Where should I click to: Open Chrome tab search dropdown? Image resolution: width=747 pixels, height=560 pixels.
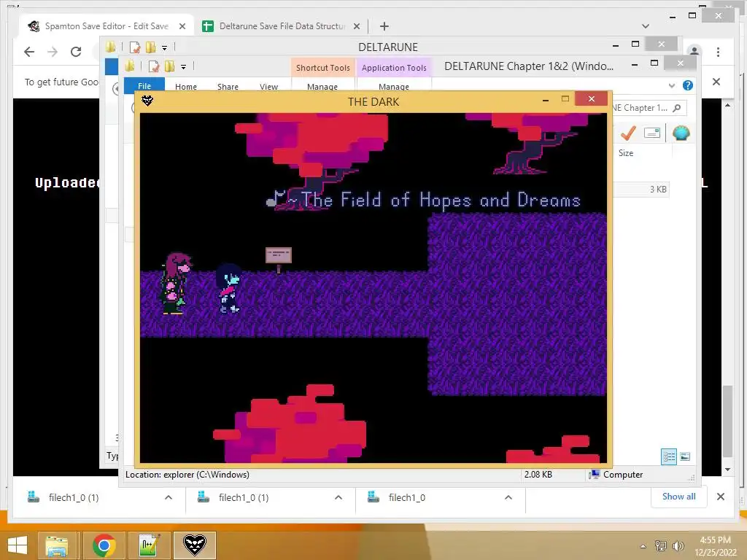coord(646,26)
